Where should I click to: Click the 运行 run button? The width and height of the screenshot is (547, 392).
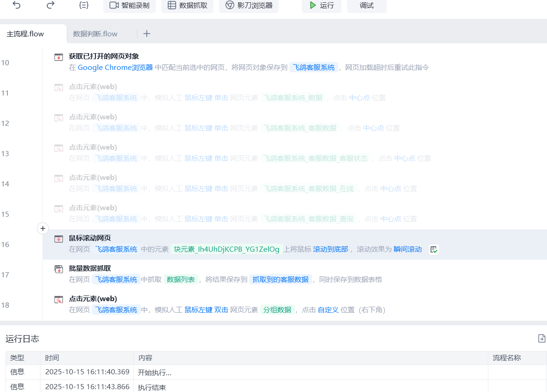[321, 5]
